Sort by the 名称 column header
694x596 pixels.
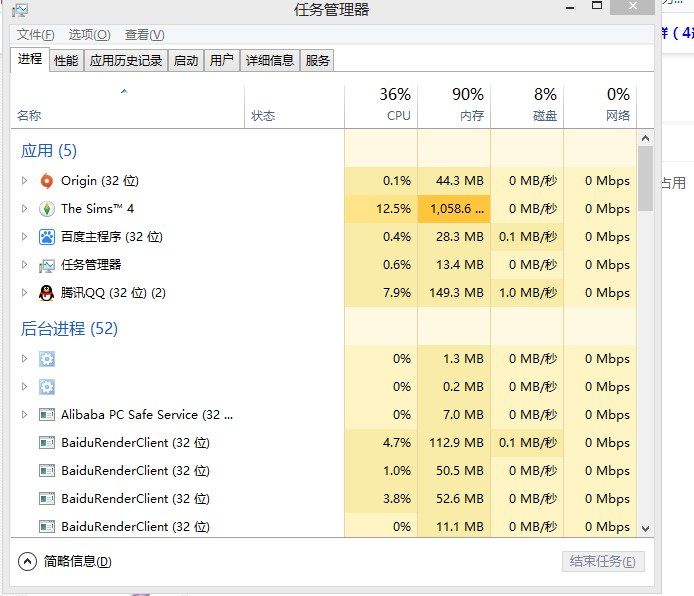pos(127,106)
